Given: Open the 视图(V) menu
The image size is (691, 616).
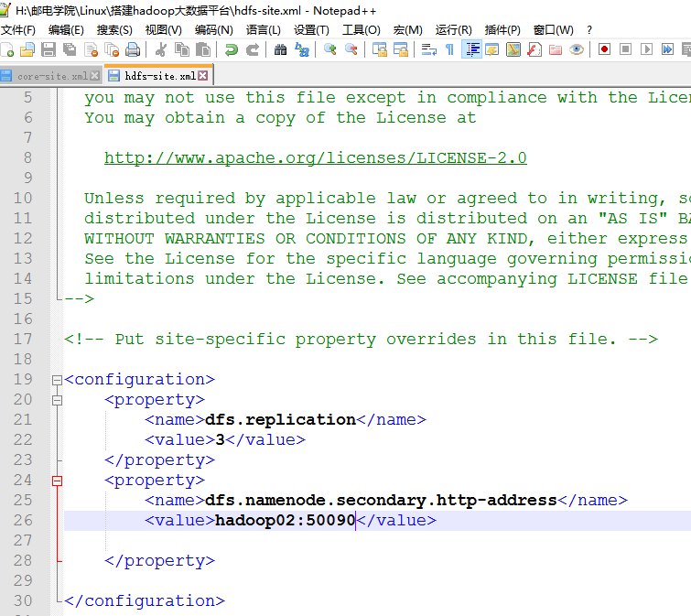Looking at the screenshot, I should [x=164, y=30].
